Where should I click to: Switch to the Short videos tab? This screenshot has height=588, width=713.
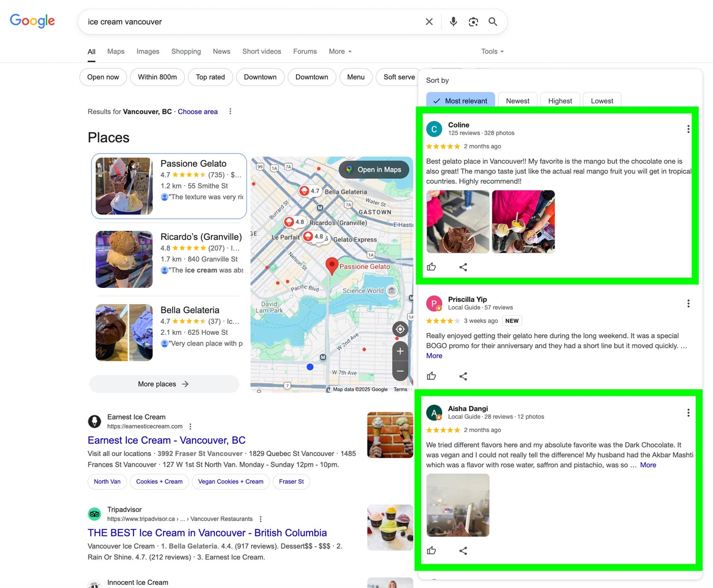tap(262, 51)
